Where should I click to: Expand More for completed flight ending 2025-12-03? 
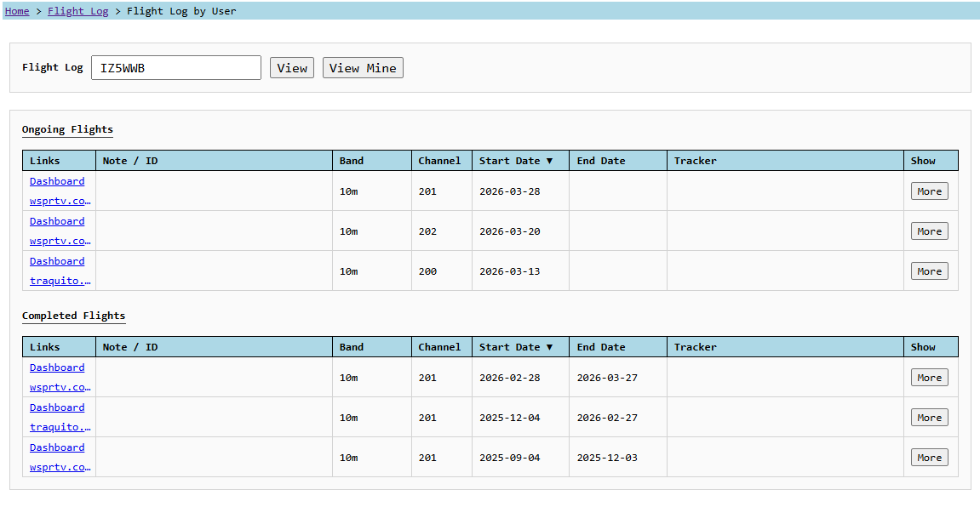pos(929,458)
